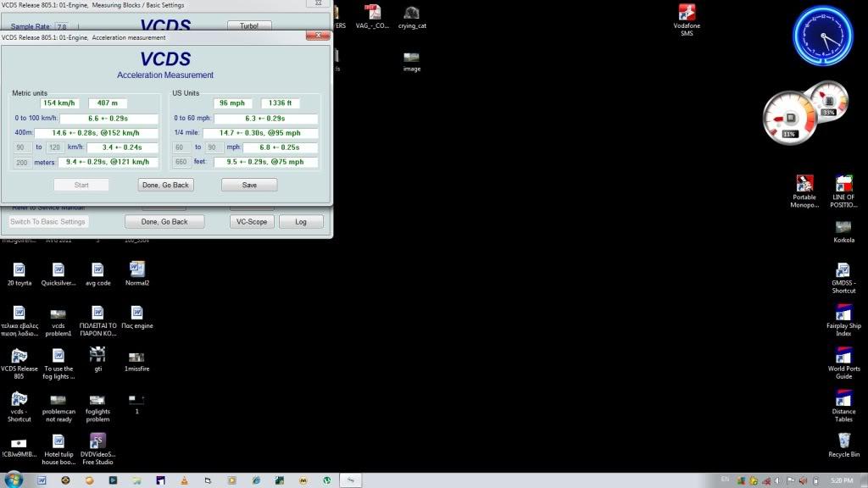Click the 0 to 100 km/h result value
Screen dimensions: 868x488
click(x=108, y=119)
